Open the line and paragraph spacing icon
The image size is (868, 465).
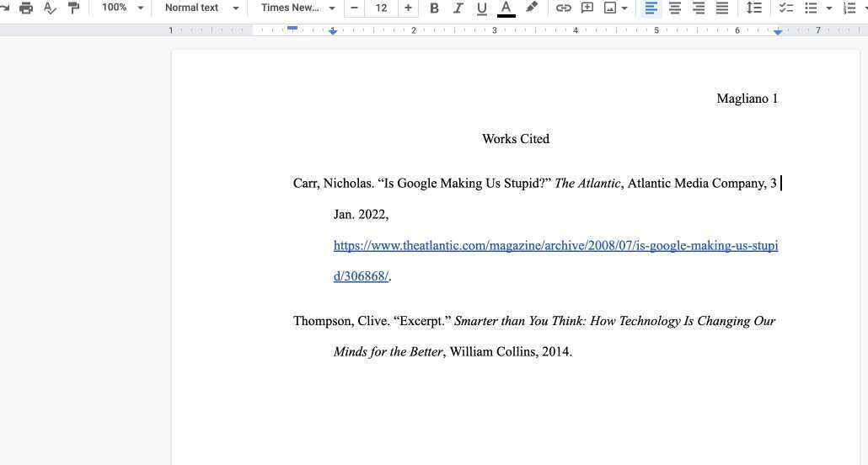[x=754, y=8]
